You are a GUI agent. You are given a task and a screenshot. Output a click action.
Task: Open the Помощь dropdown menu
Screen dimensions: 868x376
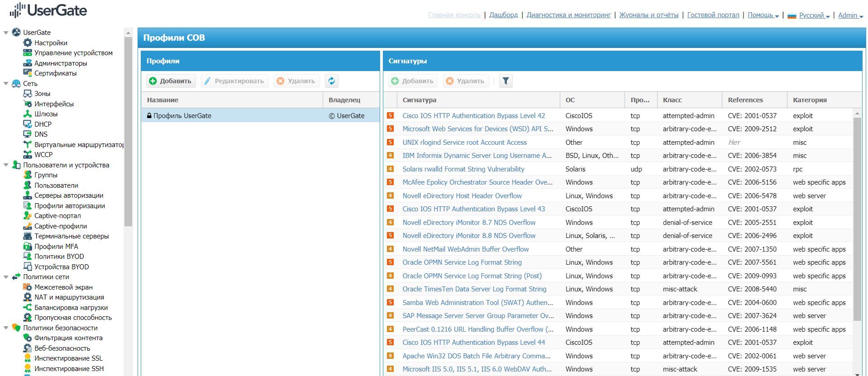click(763, 15)
